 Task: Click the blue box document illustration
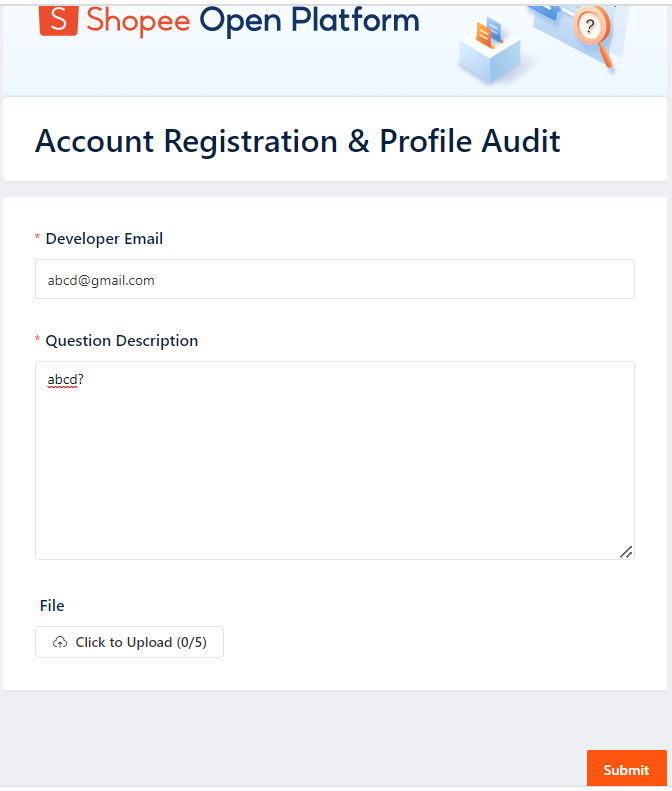pos(488,50)
